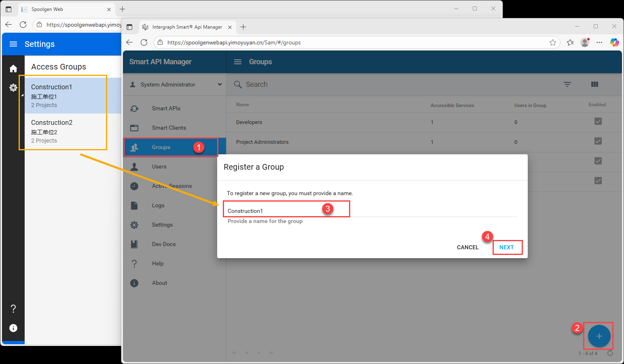Click the NEXT button in dialog
Viewport: 624px width, 364px height.
(x=506, y=247)
